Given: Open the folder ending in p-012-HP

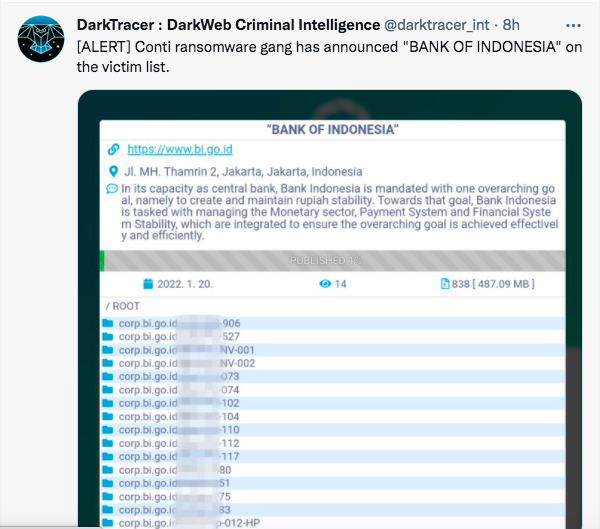Looking at the screenshot, I should click(x=333, y=522).
